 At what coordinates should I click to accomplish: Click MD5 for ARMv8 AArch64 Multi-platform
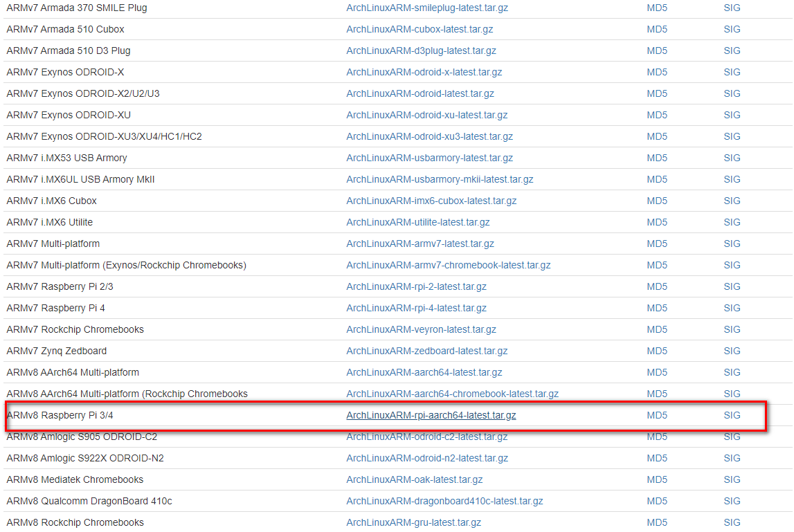pyautogui.click(x=657, y=373)
